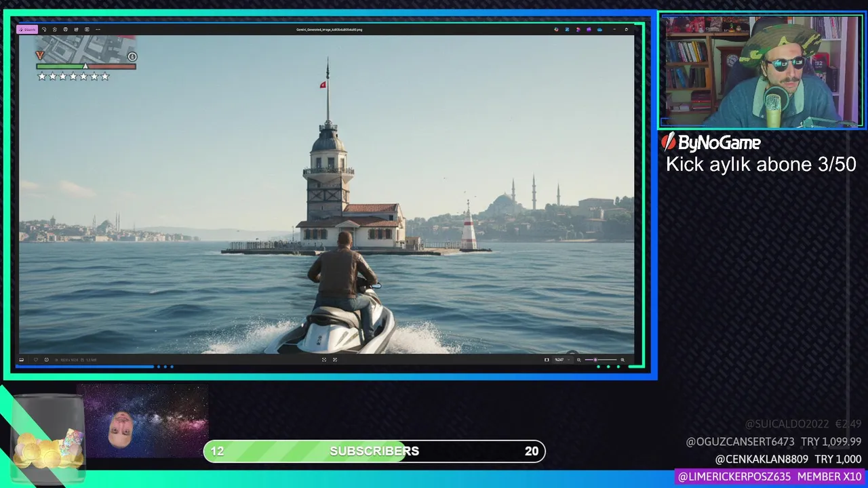
Task: Toggle the filmstrip icon at bottom left
Action: pyautogui.click(x=22, y=359)
